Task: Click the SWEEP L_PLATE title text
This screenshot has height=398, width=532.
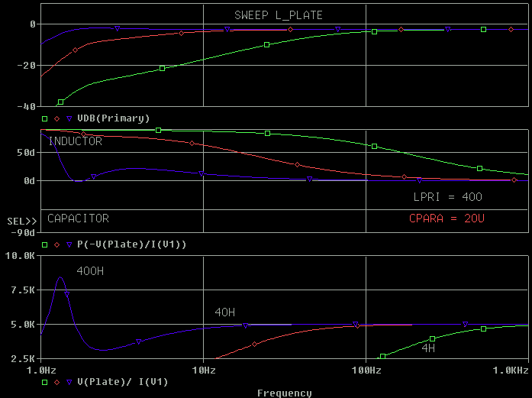Action: [278, 15]
